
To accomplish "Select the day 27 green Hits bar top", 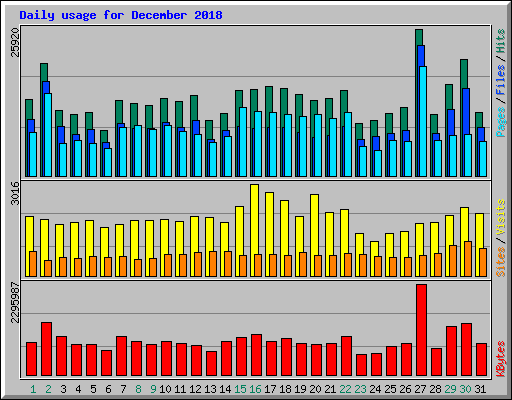I will pyautogui.click(x=419, y=37).
